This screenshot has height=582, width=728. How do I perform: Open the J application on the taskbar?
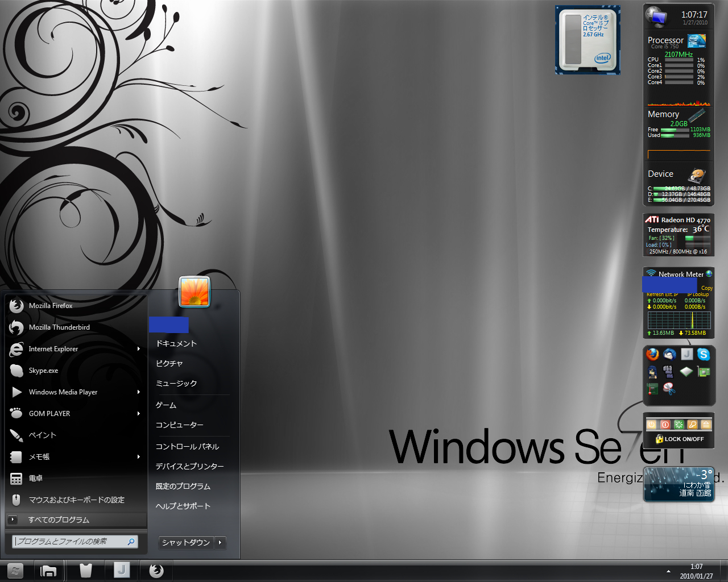tap(121, 570)
